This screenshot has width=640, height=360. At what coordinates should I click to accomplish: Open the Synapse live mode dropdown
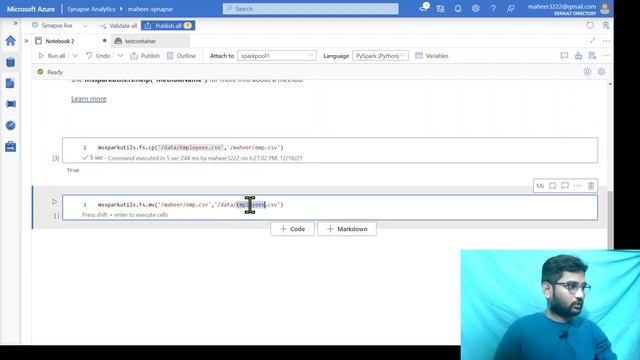click(60, 25)
